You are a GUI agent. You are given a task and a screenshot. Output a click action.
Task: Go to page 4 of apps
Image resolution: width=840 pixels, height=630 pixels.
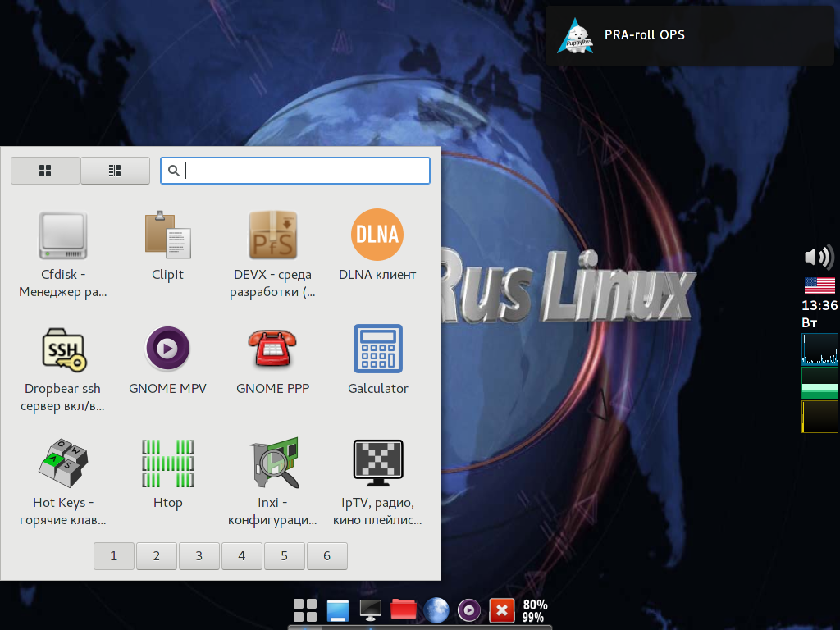pos(242,556)
